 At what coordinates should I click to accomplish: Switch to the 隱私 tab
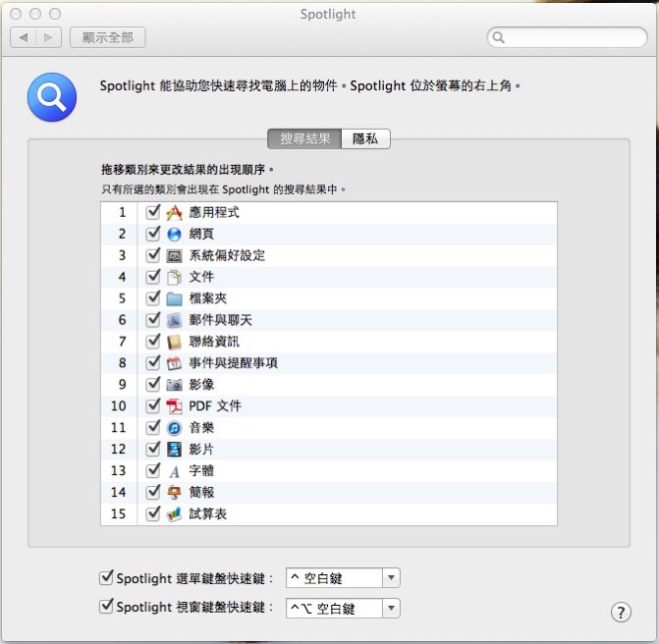coord(365,138)
